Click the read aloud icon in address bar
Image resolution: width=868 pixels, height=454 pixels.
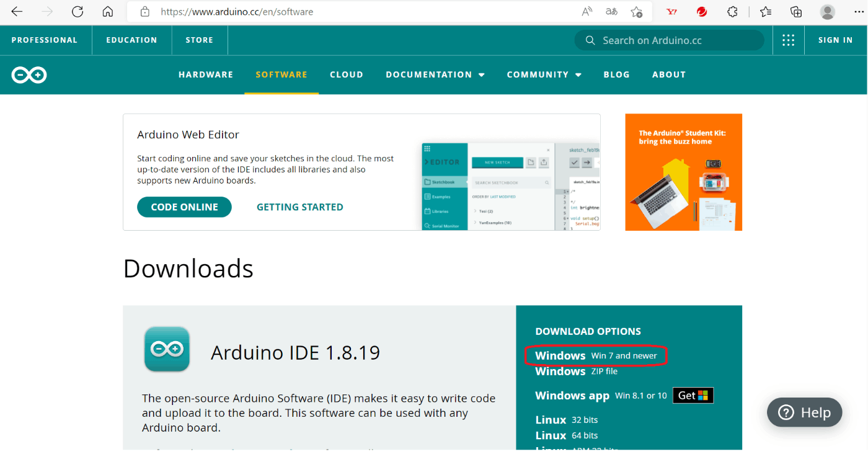tap(587, 12)
